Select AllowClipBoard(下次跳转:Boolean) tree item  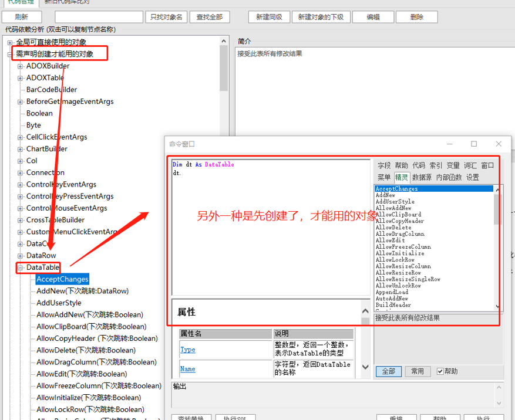tap(91, 327)
